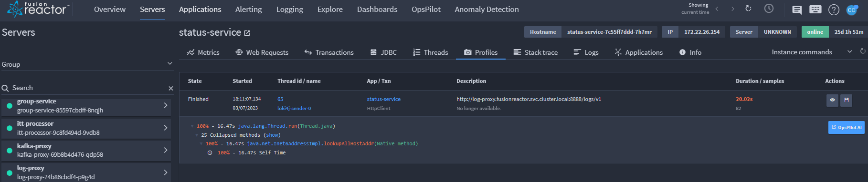Image resolution: width=868 pixels, height=182 pixels.
Task: Open the time picker clock icon
Action: coord(769,9)
